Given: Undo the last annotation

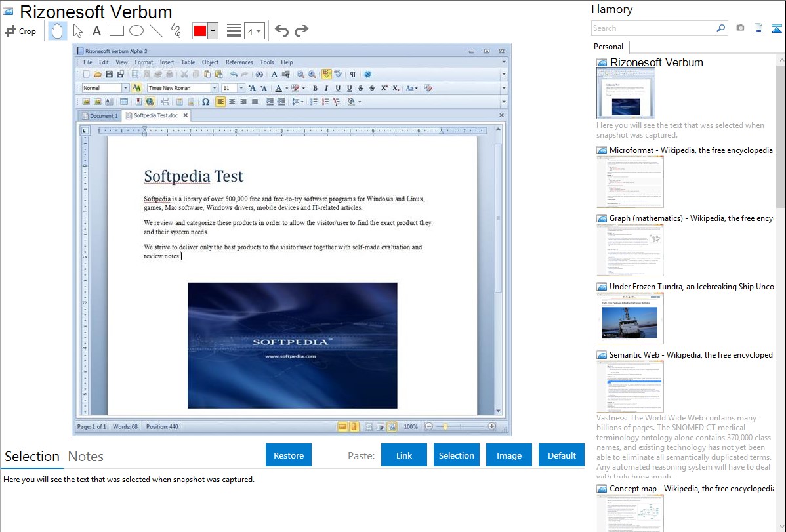Looking at the screenshot, I should coord(281,31).
